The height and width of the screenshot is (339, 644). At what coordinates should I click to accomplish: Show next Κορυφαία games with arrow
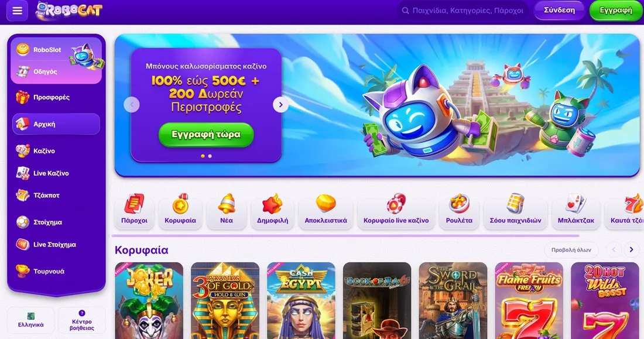[x=631, y=250]
